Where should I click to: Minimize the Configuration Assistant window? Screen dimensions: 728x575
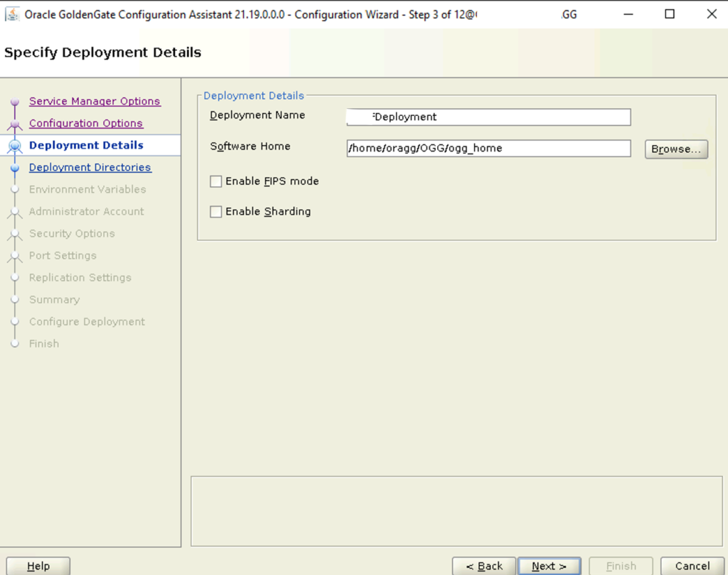coord(628,14)
